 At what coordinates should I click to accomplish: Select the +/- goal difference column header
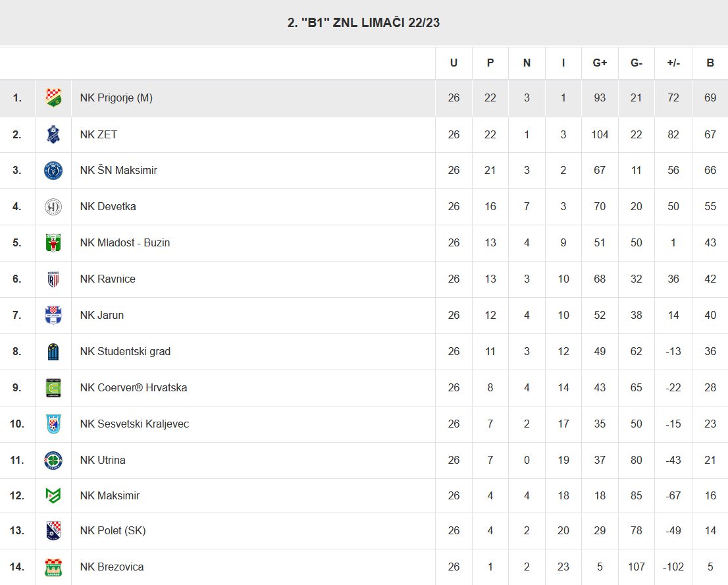point(673,63)
